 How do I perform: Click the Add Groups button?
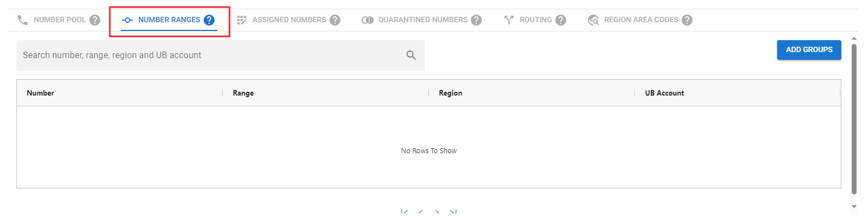pyautogui.click(x=809, y=50)
